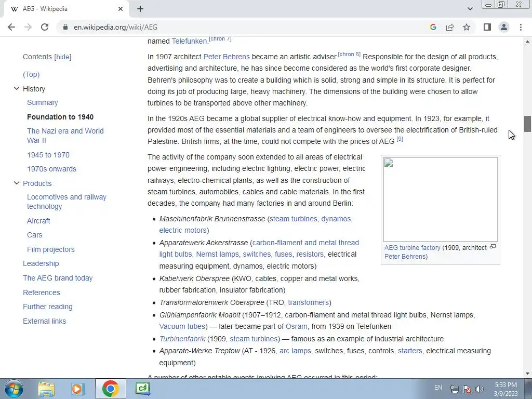
Task: Share this page via share icon
Action: point(450,27)
